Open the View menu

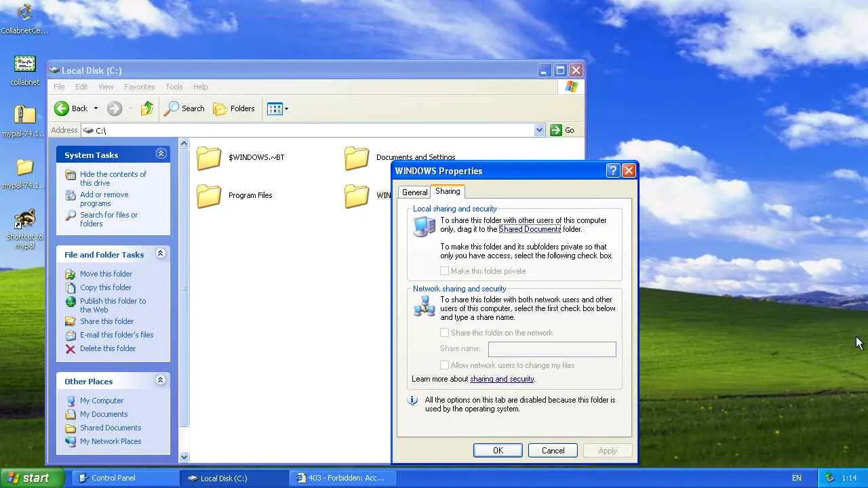click(x=106, y=87)
